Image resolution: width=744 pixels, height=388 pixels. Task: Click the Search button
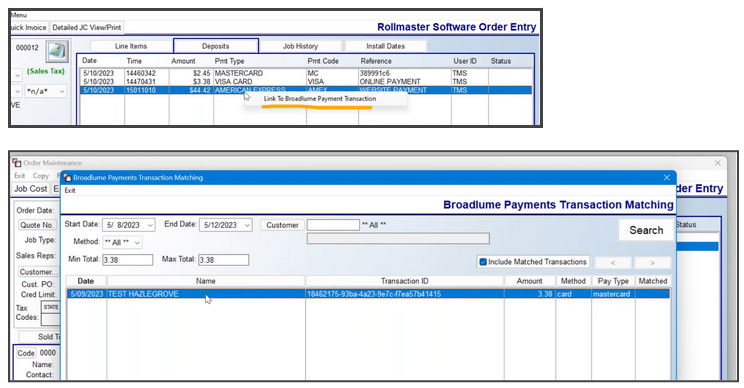[646, 230]
